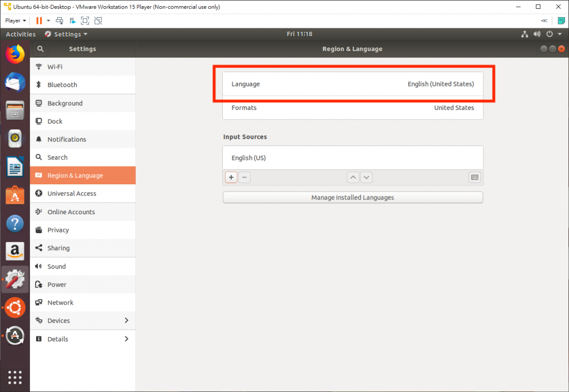
Task: Select Wi-Fi in settings sidebar
Action: (x=83, y=67)
